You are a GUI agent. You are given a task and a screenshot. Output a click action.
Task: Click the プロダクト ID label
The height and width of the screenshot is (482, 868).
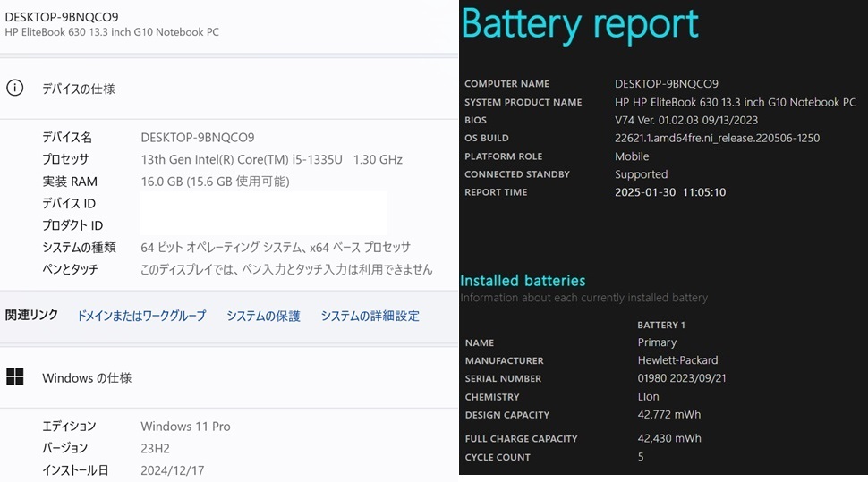click(72, 225)
